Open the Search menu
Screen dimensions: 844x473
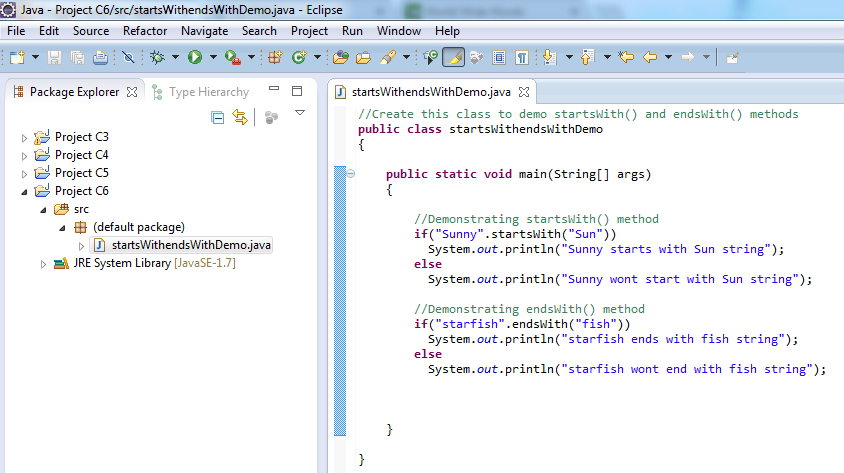point(259,31)
